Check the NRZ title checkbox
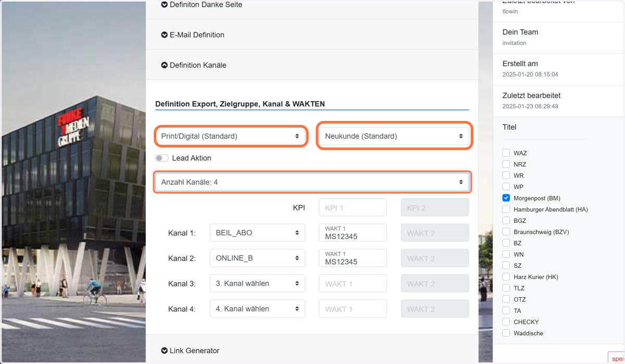Viewport: 625px width, 364px height. (506, 164)
